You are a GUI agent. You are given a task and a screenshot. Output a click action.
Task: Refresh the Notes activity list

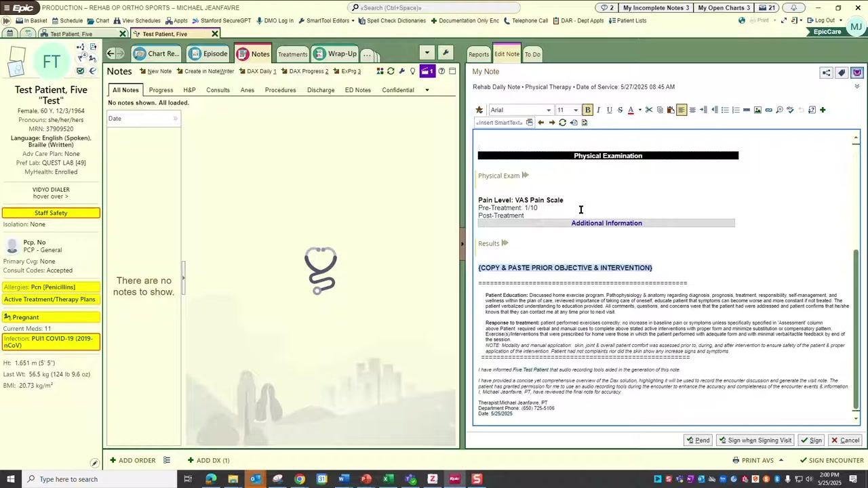tap(391, 71)
